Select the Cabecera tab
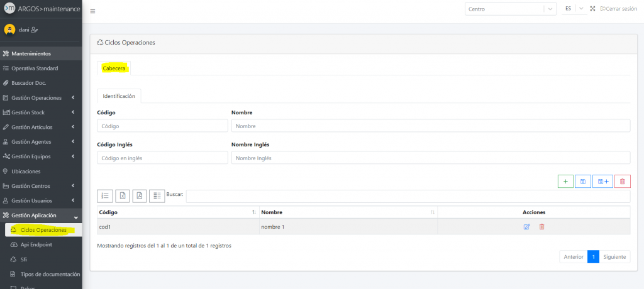The image size is (644, 289). (114, 68)
